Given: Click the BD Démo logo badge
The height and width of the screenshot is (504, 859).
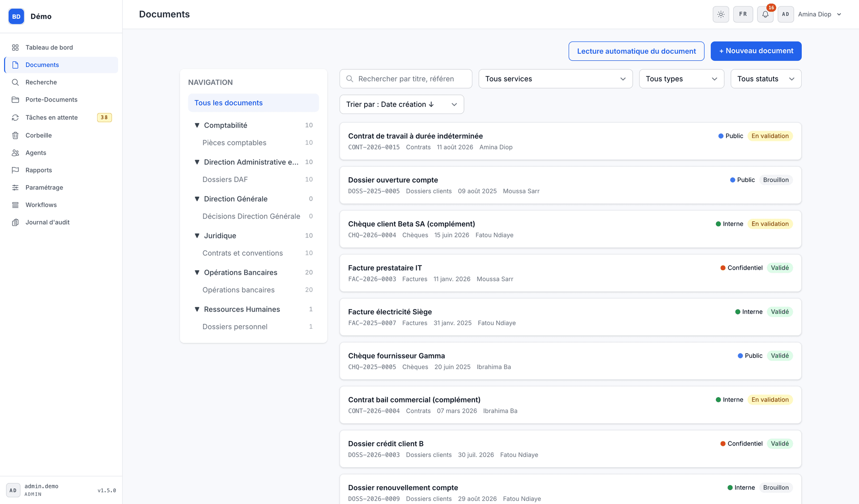Looking at the screenshot, I should click(16, 17).
